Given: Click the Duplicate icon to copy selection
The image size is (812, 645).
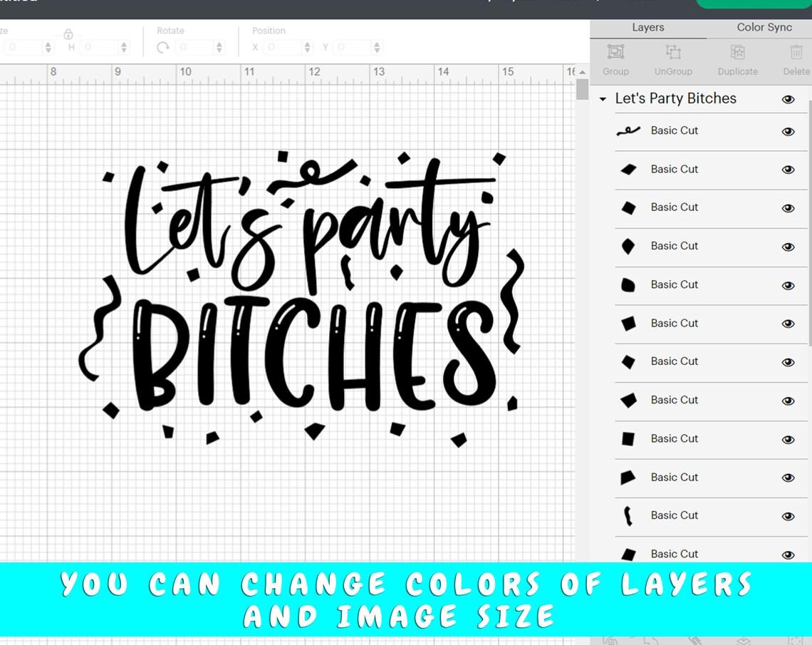Looking at the screenshot, I should coord(737,57).
